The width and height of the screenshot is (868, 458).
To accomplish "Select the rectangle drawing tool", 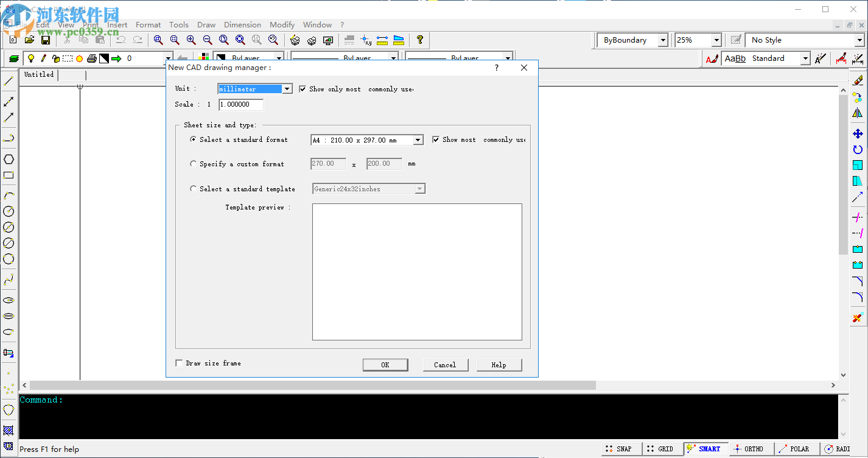I will coord(9,175).
